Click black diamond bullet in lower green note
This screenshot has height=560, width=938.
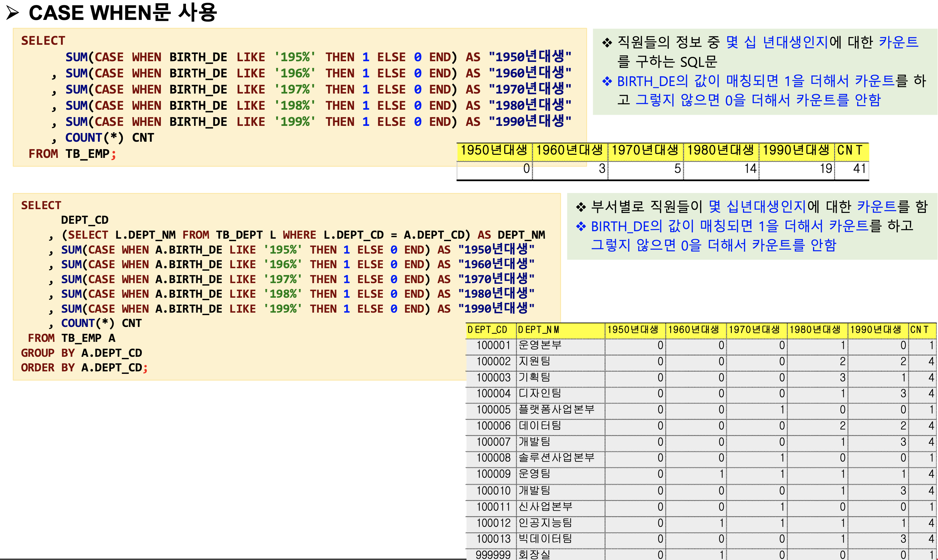coord(581,207)
